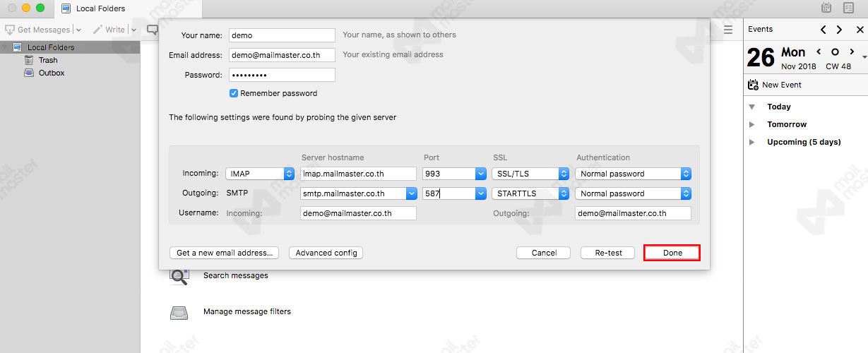Image resolution: width=868 pixels, height=353 pixels.
Task: Open the outgoing STARTTLS dropdown
Action: (530, 193)
